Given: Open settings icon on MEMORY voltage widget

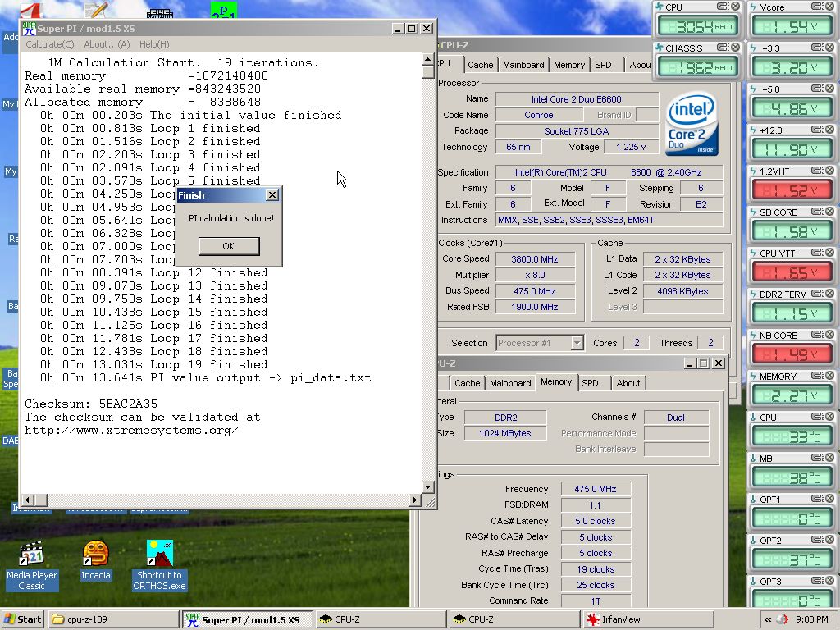Looking at the screenshot, I should [x=817, y=376].
